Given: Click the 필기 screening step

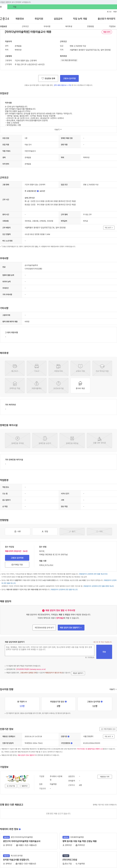Looking at the screenshot, I should coord(72,531).
